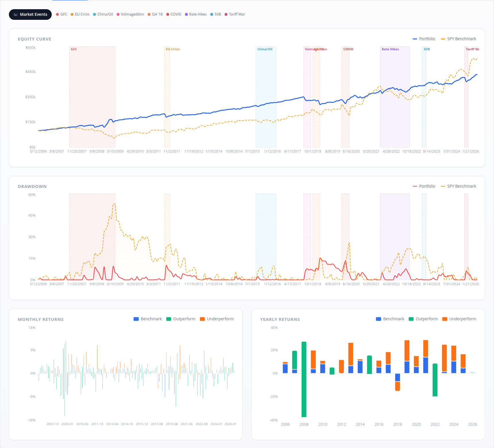Toggle Benchmark legend in Yearly Returns
The height and width of the screenshot is (448, 494).
pos(390,319)
